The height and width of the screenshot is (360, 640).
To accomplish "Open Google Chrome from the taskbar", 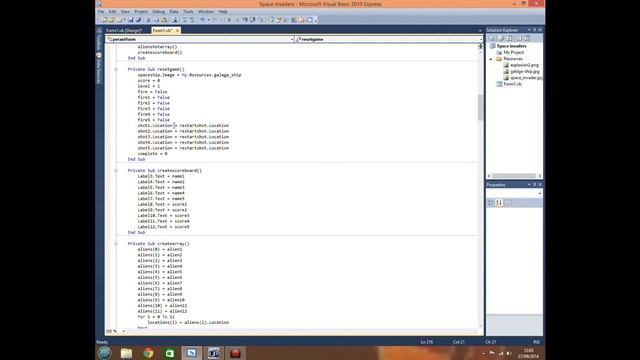I will 148,353.
